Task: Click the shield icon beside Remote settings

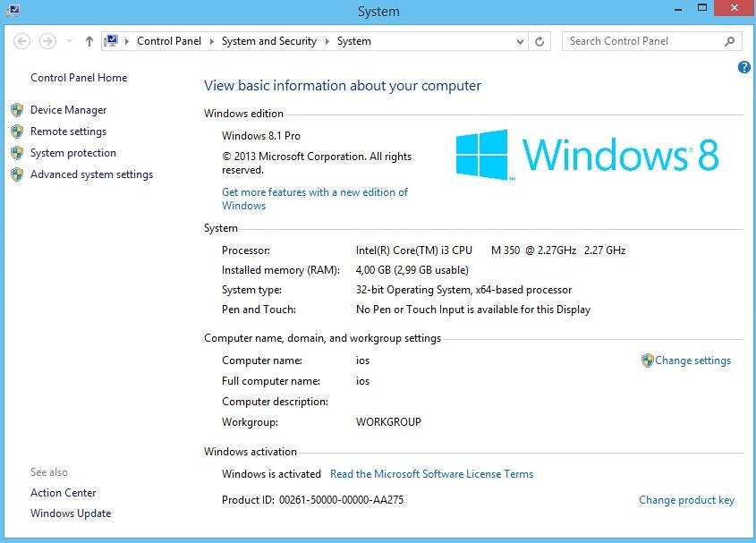Action: [x=17, y=132]
